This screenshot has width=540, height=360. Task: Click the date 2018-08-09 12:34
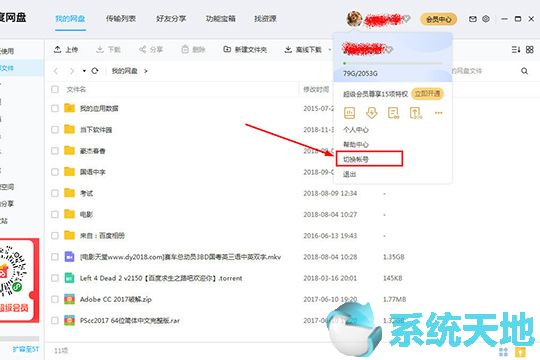click(x=330, y=193)
